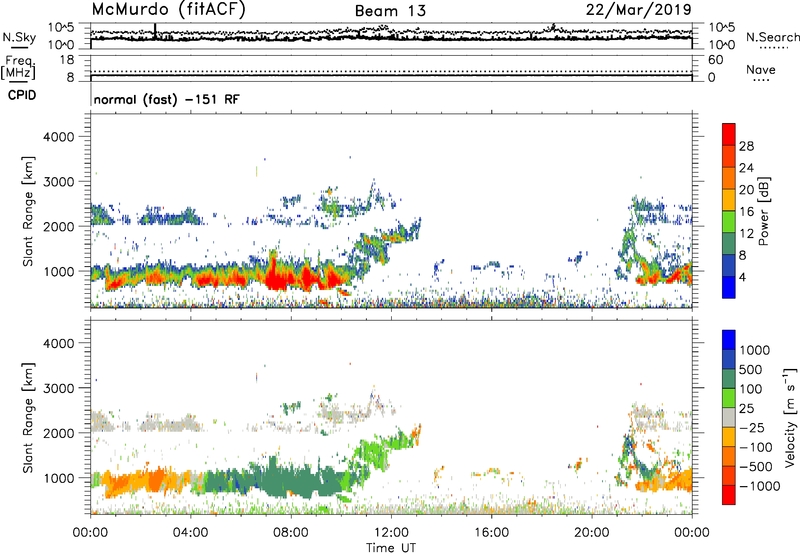Viewport: 800px width, 554px height.
Task: Select the 100 value on Velocity colorbar
Action: (751, 389)
